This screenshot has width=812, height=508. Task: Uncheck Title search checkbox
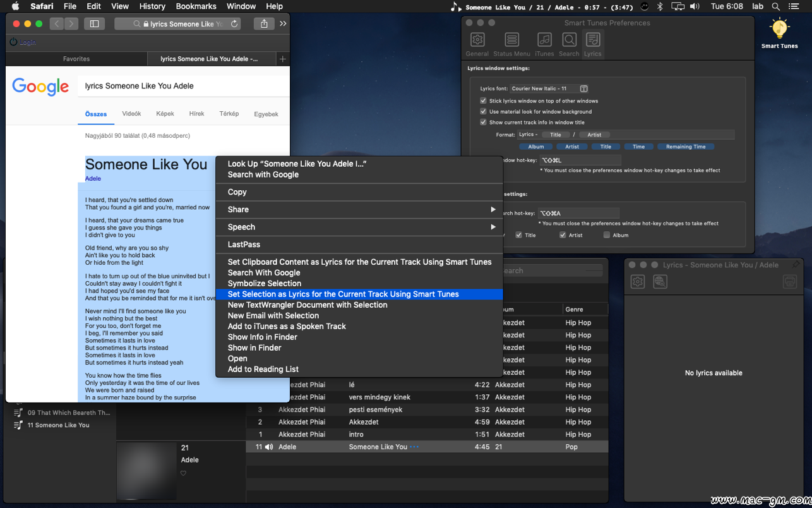point(518,235)
